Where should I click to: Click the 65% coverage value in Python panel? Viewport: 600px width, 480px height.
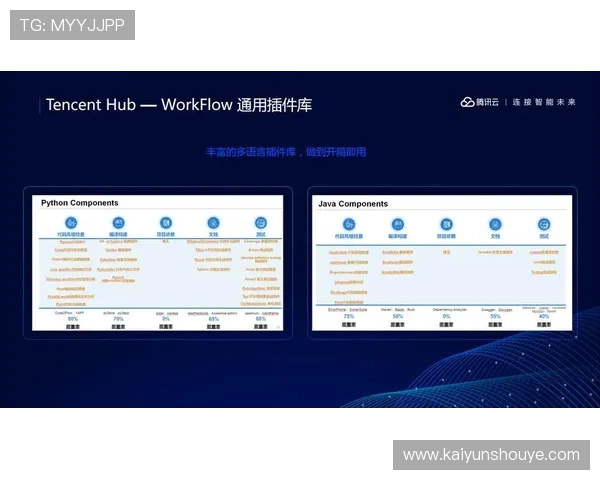(214, 319)
